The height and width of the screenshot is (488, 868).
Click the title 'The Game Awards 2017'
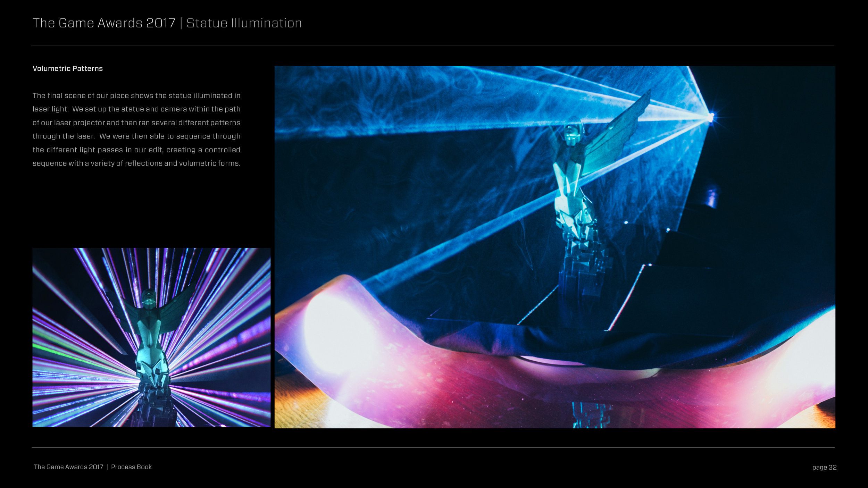[x=104, y=23]
